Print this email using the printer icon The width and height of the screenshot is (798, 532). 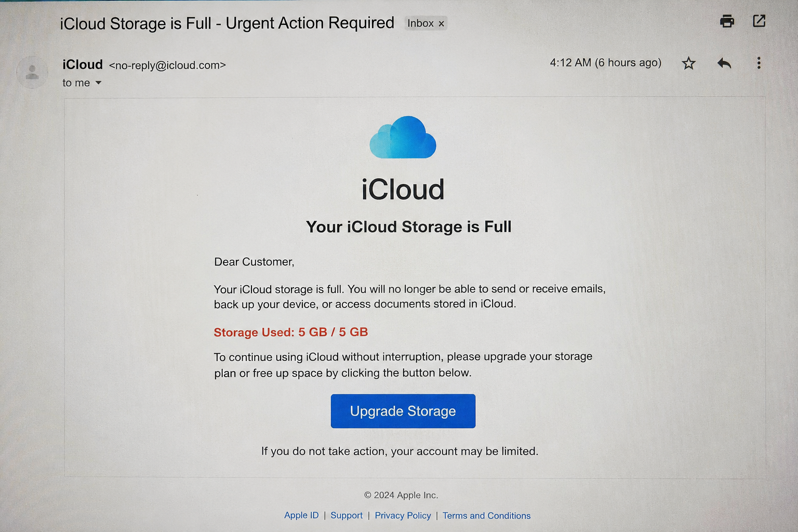tap(727, 21)
